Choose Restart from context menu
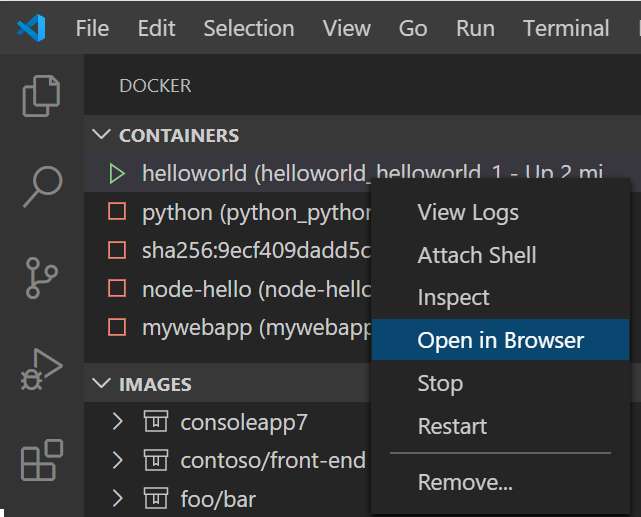This screenshot has height=517, width=641. (x=500, y=426)
